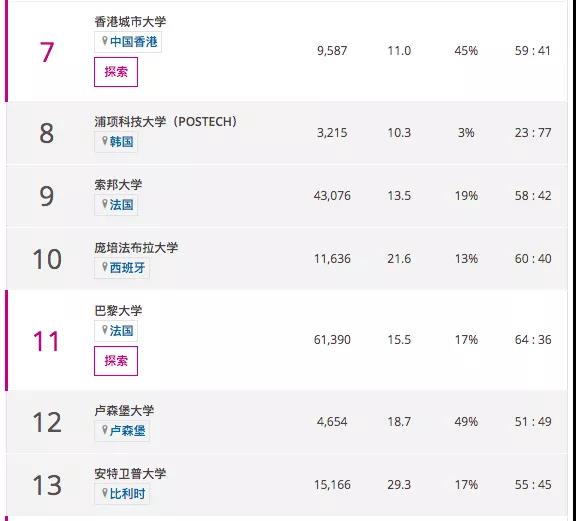Click the map pin icon beside 比利时

point(105,493)
